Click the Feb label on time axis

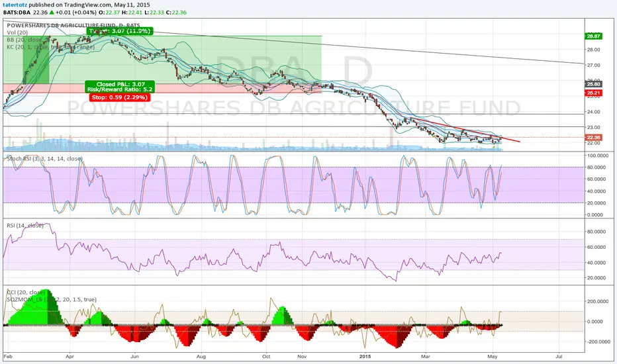(8, 357)
